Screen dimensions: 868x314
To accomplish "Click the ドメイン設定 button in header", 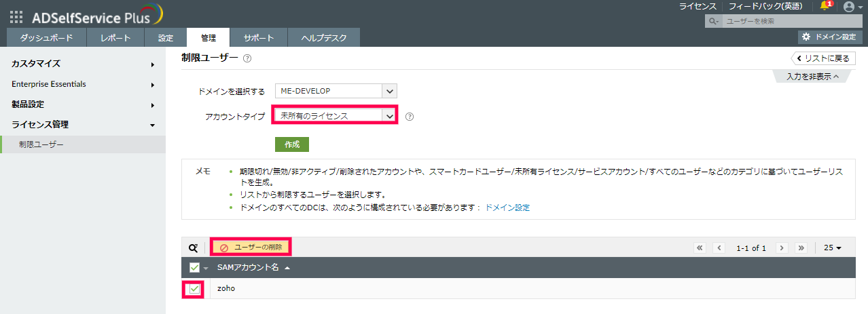I will [831, 37].
